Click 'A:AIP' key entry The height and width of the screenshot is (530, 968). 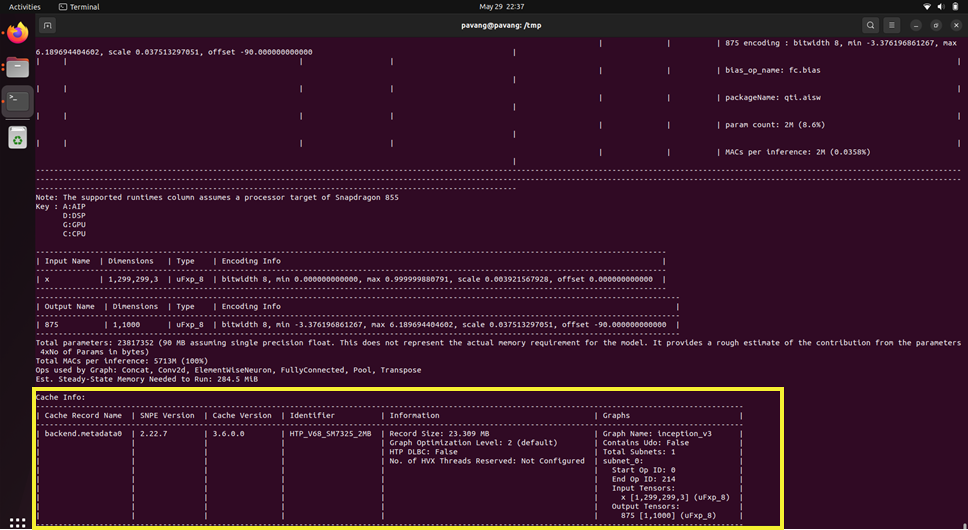(74, 207)
